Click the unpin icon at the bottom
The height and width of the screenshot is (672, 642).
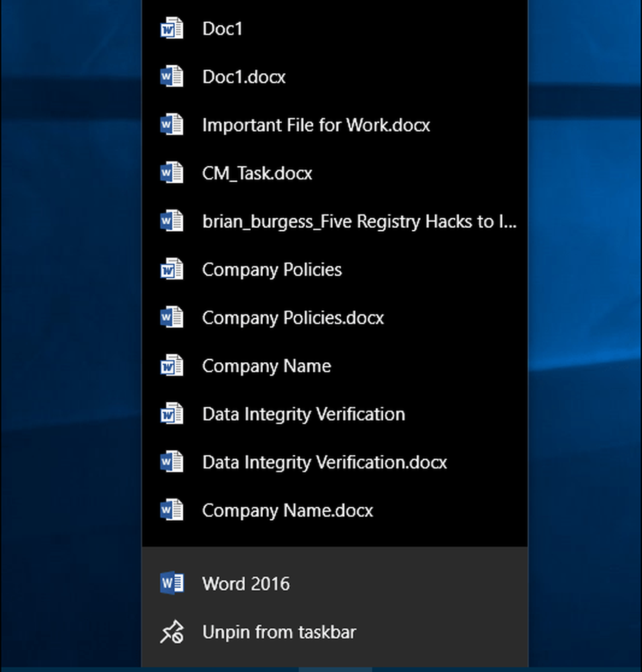pyautogui.click(x=172, y=632)
